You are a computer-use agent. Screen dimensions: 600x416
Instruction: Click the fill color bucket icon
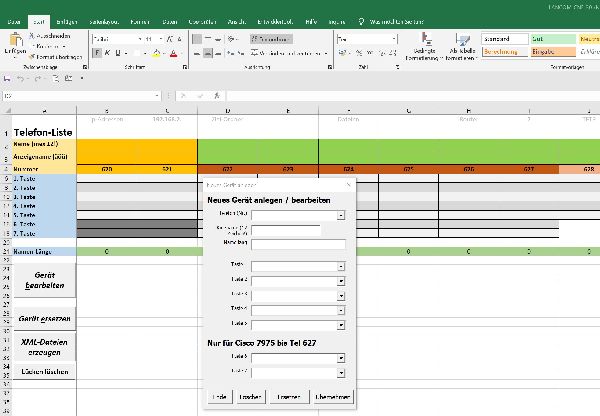156,53
